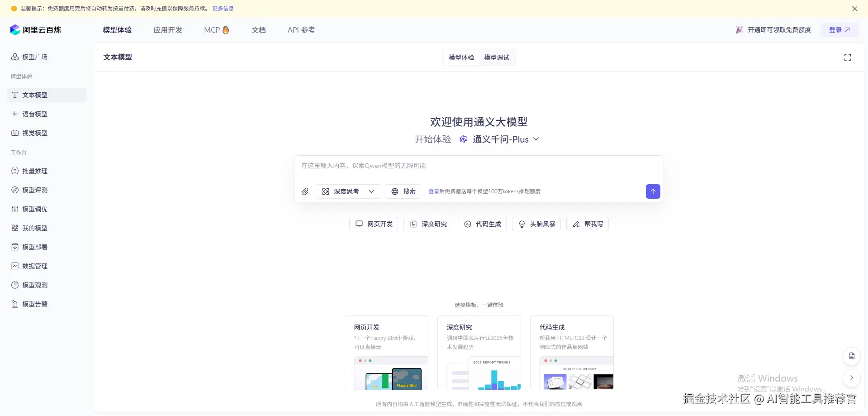Expand the 深度思考 options arrow
Screen dimensions: 868x416
(x=371, y=191)
